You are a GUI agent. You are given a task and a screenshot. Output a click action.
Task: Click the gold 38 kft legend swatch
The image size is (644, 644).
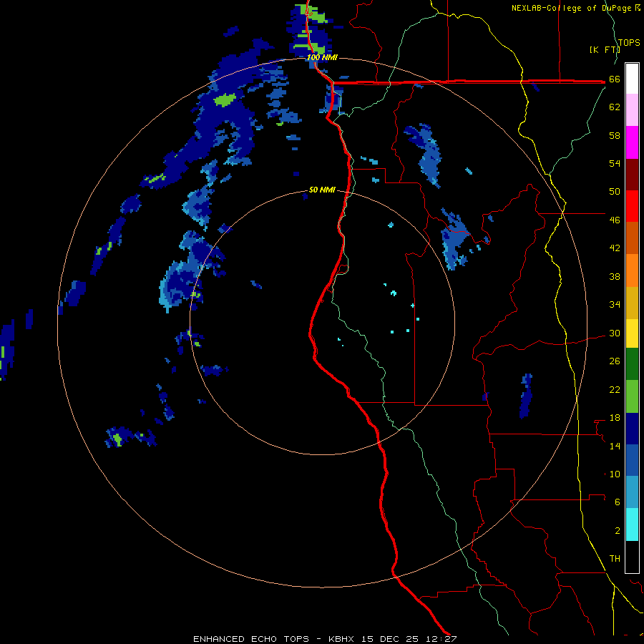[x=632, y=302]
